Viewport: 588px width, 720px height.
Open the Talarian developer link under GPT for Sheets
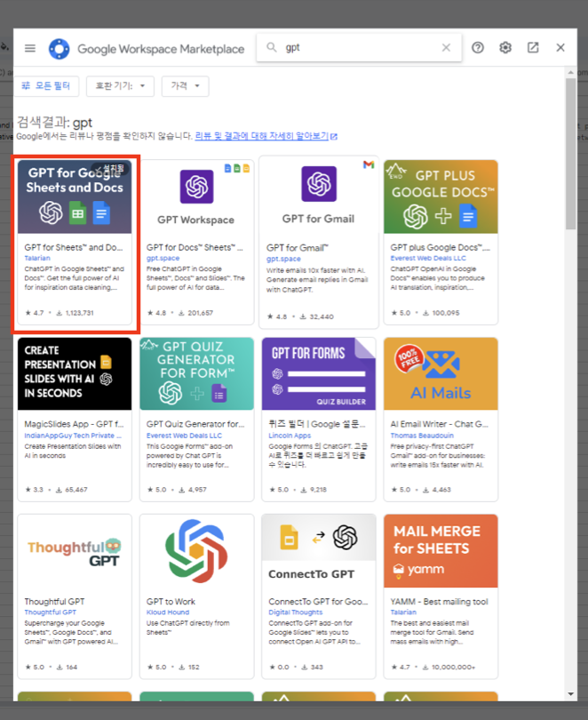click(x=37, y=258)
